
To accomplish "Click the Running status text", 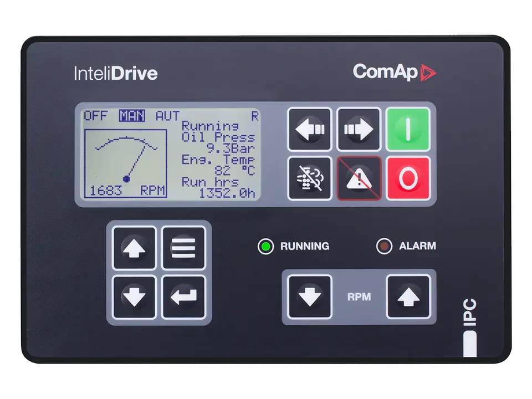I will click(211, 126).
